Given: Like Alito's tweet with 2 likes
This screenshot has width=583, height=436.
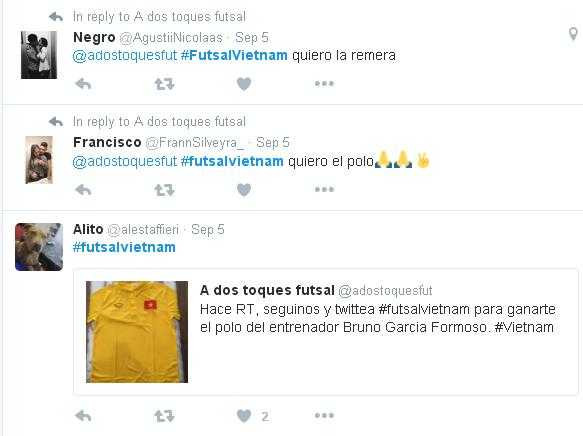Looking at the screenshot, I should pos(244,416).
